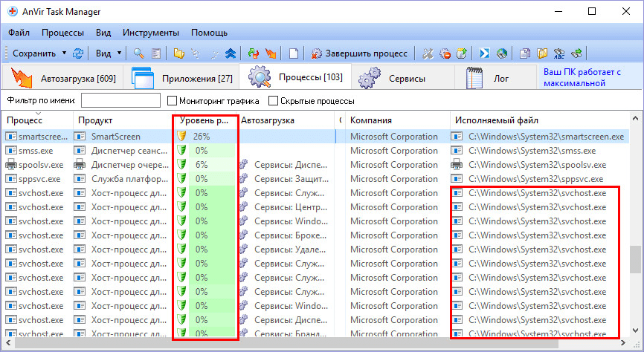The height and width of the screenshot is (352, 644).
Task: Click the globe with binoculars icon
Action: pos(502,53)
